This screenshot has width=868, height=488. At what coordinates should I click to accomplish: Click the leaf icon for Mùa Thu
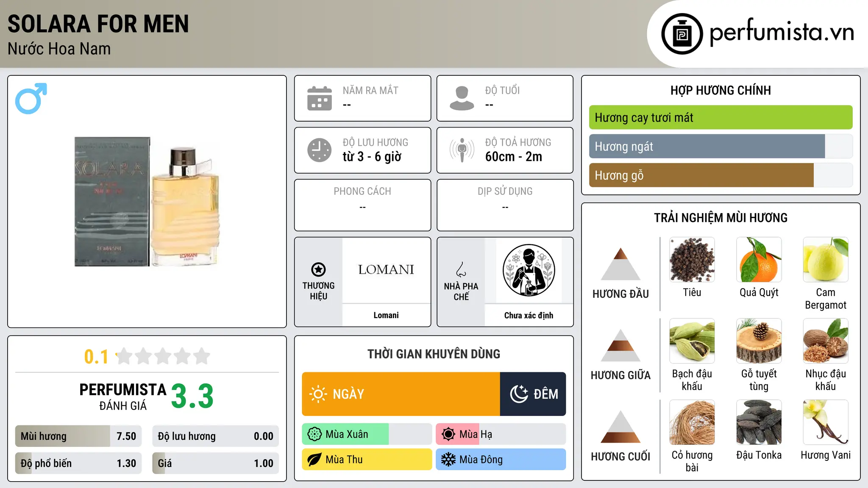[x=314, y=460]
